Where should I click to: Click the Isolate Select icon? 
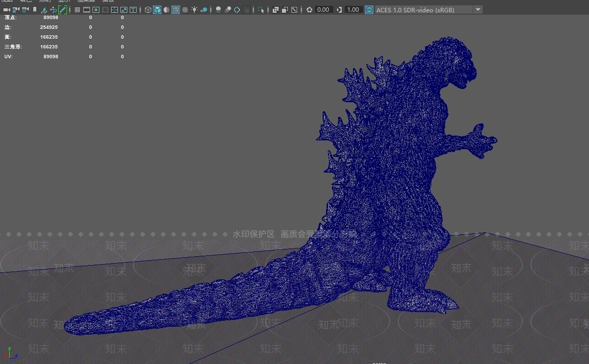[261, 10]
